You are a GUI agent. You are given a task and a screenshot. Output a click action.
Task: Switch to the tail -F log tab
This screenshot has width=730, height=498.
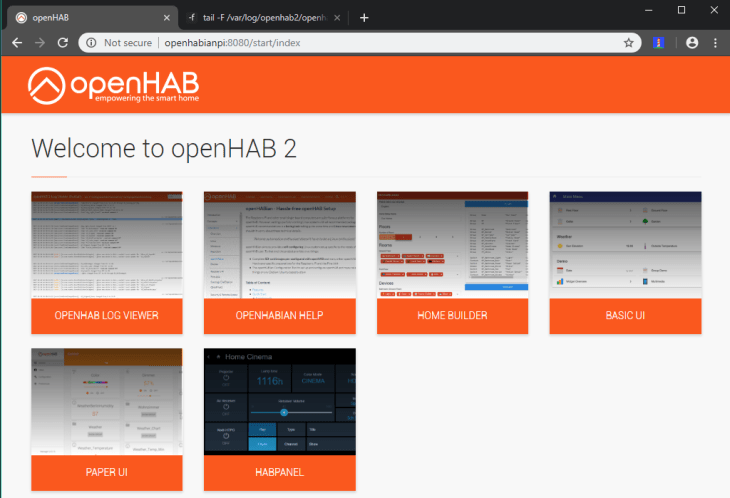(x=260, y=17)
